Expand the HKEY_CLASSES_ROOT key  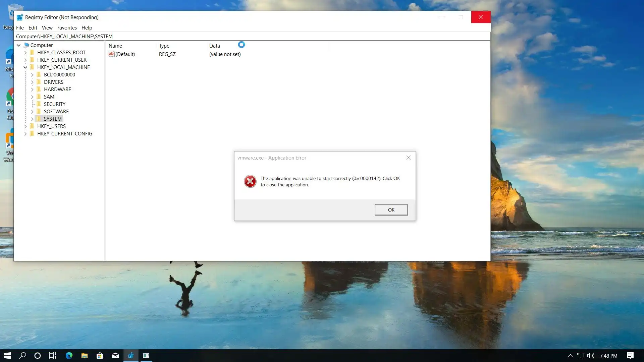coord(25,53)
